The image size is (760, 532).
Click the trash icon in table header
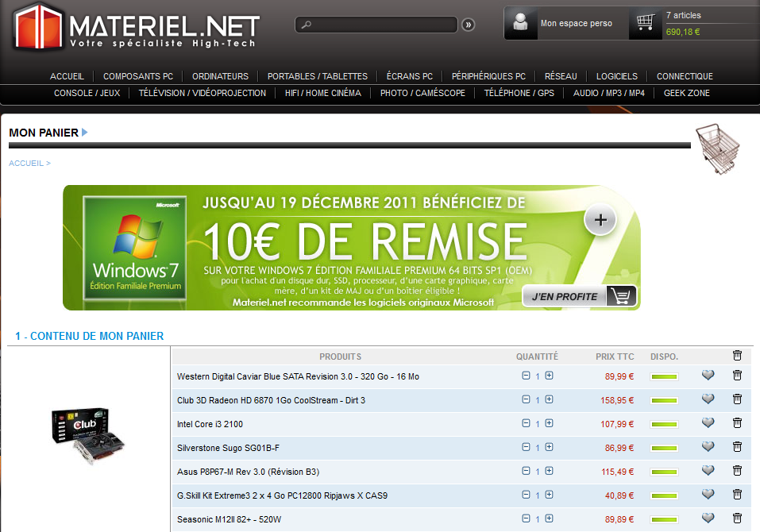coord(737,356)
